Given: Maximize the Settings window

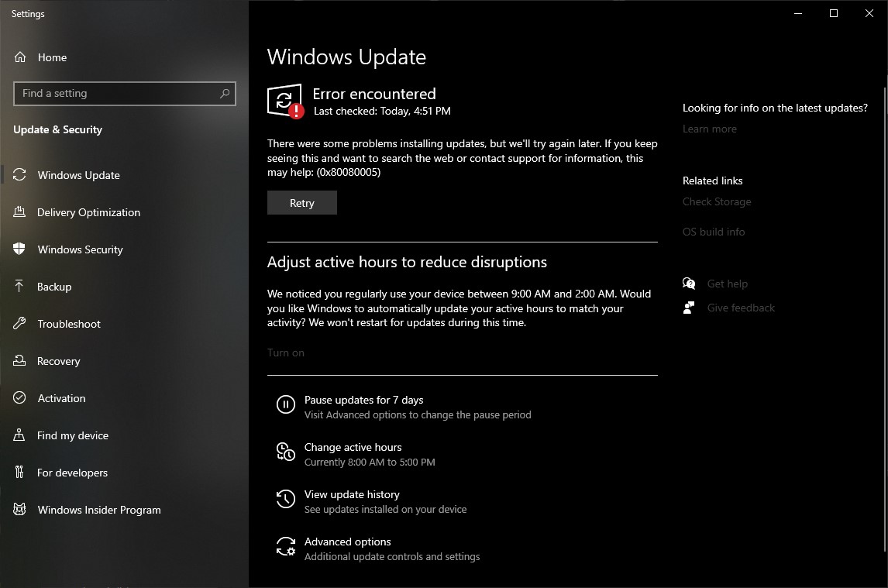Looking at the screenshot, I should (x=834, y=13).
